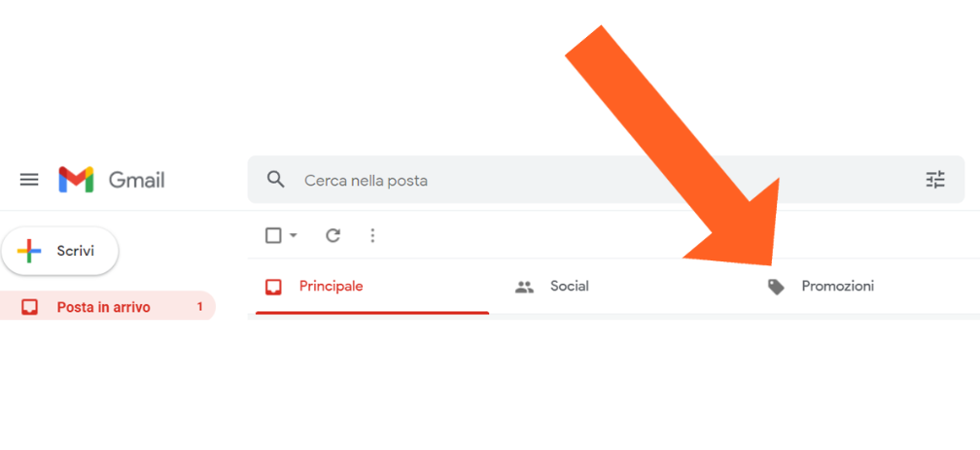Image resolution: width=980 pixels, height=450 pixels.
Task: Click the Promozioni tag icon
Action: coord(776,287)
